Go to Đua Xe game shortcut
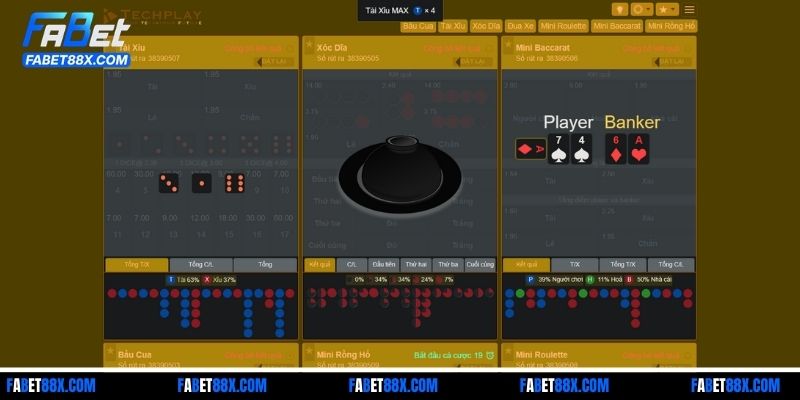800x400 pixels. tap(520, 26)
